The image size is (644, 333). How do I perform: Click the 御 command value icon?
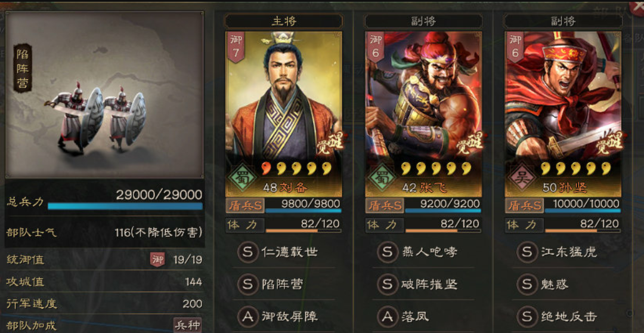(157, 260)
